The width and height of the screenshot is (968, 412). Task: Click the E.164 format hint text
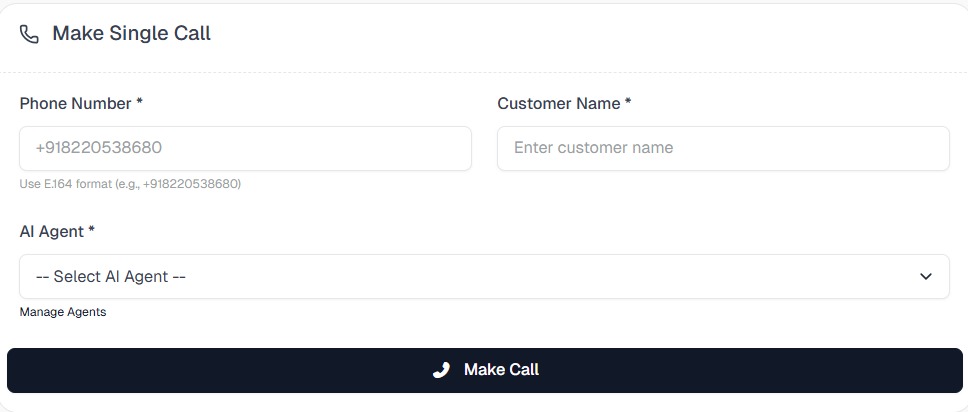click(130, 184)
